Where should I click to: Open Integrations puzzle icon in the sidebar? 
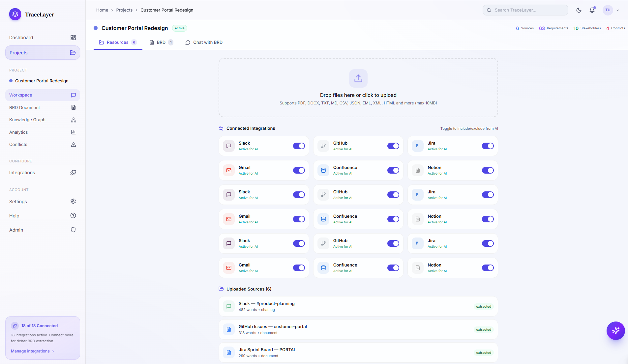73,173
